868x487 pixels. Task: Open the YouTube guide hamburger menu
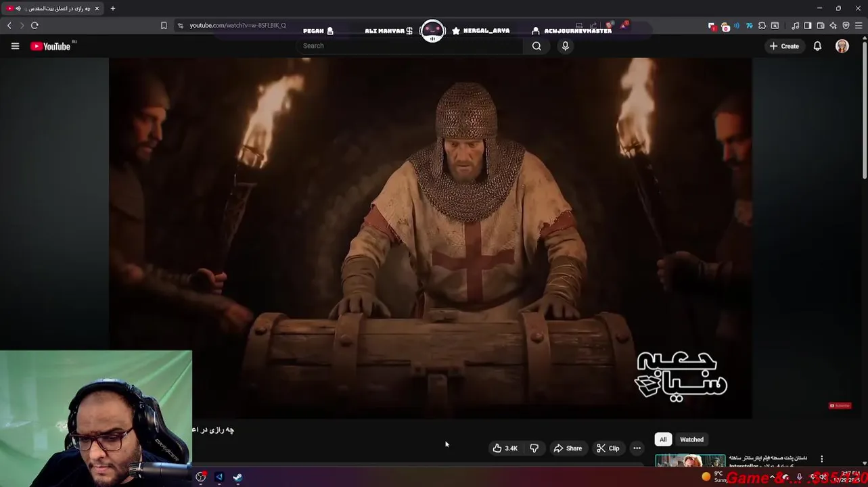15,46
